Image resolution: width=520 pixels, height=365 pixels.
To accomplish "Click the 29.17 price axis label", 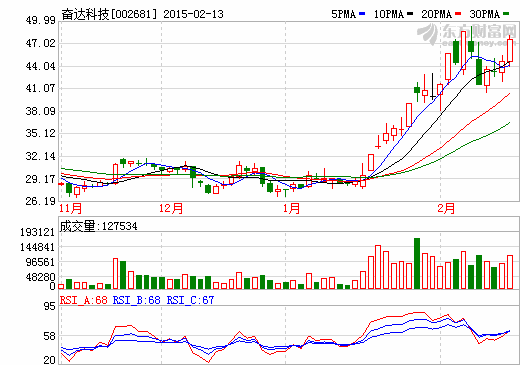I will (x=41, y=179).
